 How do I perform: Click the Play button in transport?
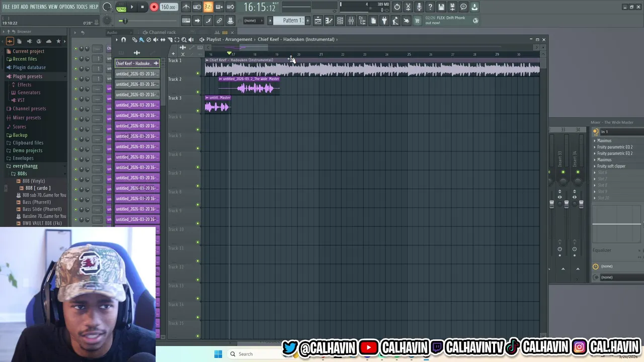coord(132,7)
